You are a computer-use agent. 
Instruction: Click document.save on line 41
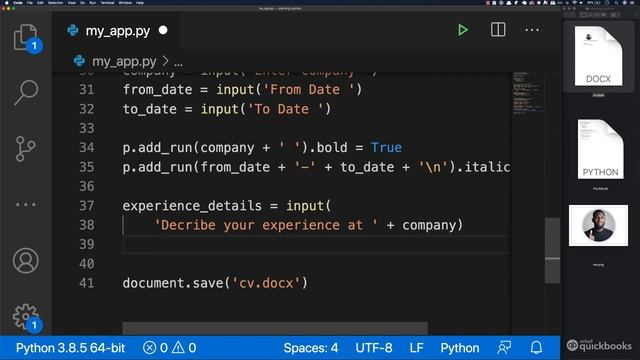click(x=173, y=283)
